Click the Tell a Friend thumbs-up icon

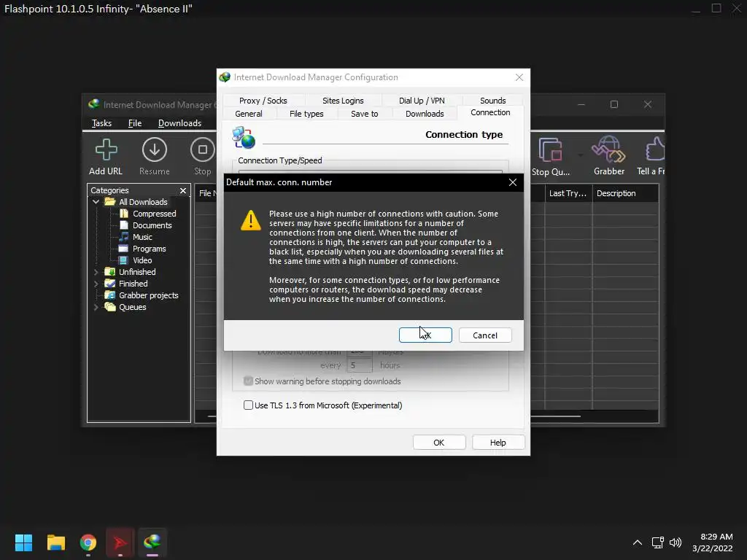click(x=655, y=149)
